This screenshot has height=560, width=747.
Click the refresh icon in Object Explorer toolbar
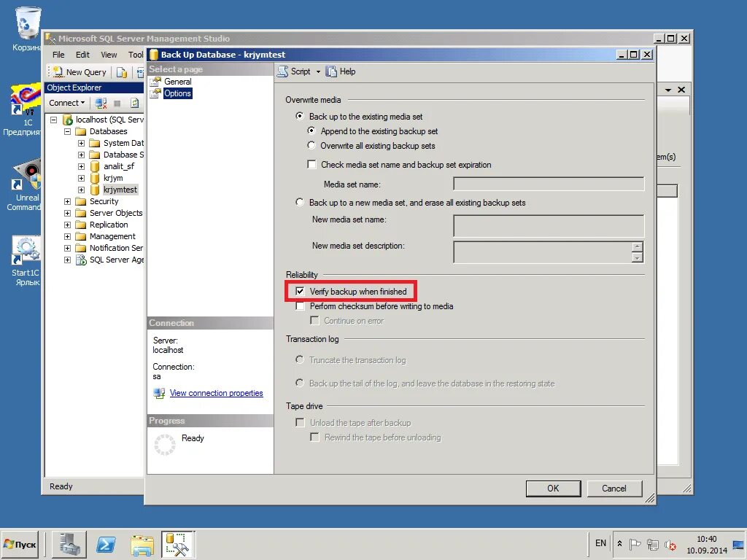[135, 103]
